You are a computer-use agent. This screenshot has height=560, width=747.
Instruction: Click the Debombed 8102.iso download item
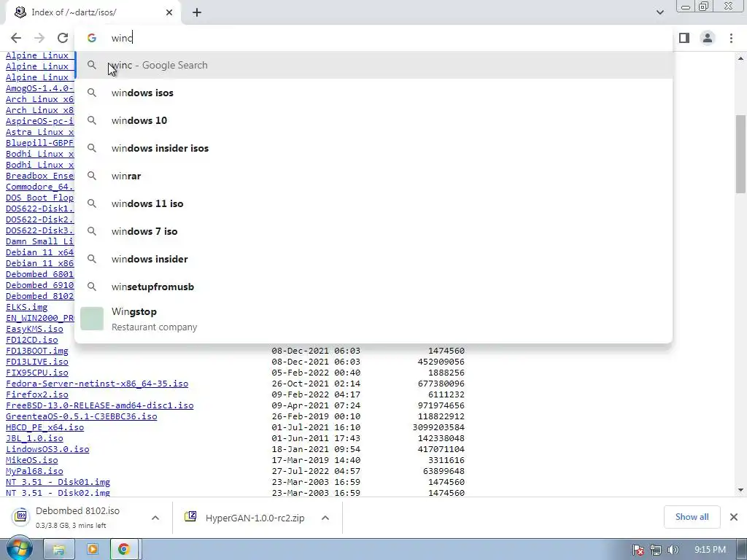click(76, 517)
